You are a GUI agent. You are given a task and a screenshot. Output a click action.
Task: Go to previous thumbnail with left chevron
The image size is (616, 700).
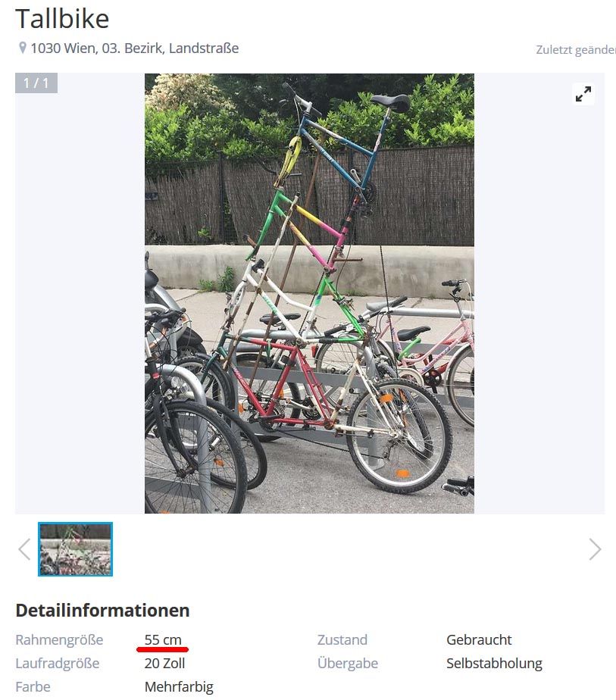tap(24, 549)
